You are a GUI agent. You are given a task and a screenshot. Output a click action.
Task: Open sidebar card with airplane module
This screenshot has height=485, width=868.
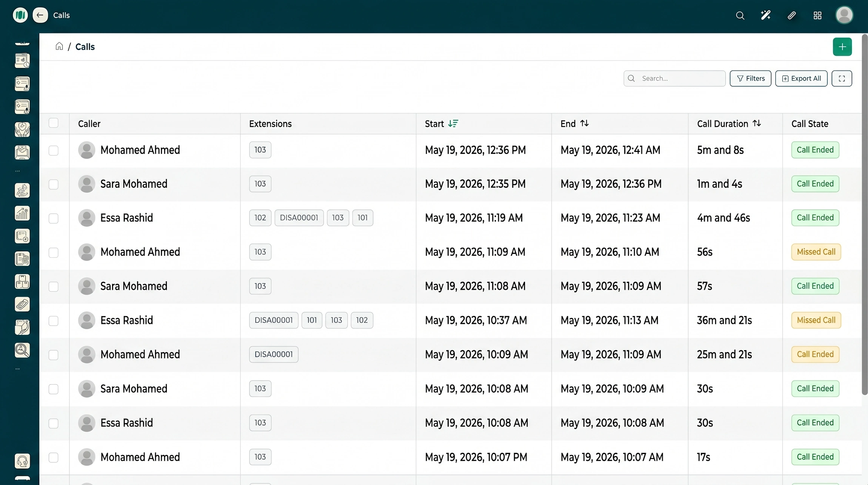click(x=22, y=236)
